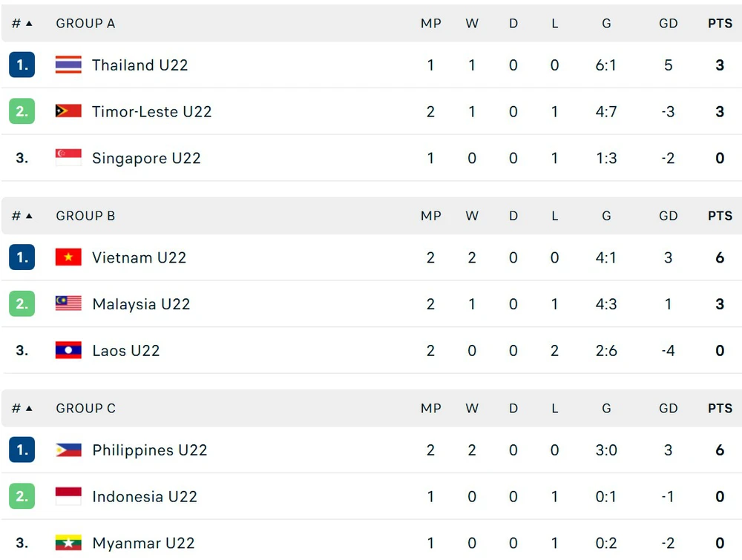Click the Indonesia flag icon
The image size is (742, 560).
(x=68, y=497)
